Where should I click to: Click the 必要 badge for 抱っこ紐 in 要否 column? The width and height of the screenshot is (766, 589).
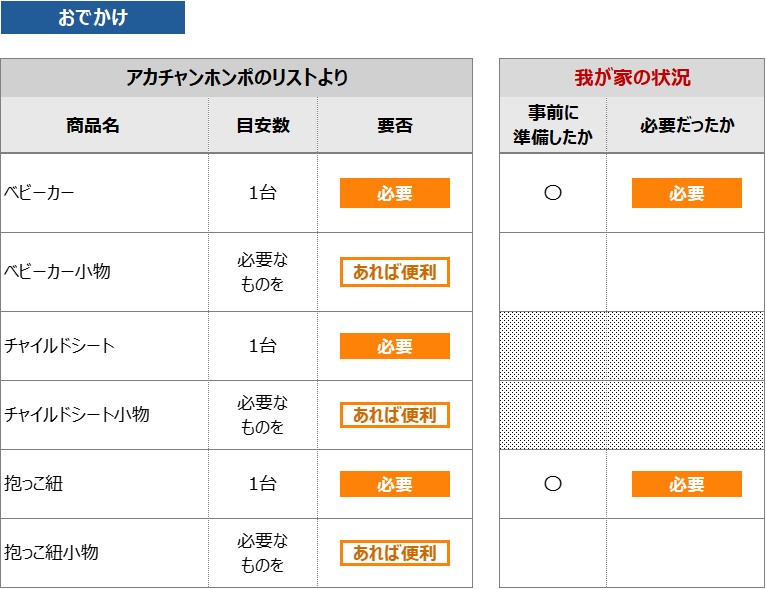click(395, 484)
